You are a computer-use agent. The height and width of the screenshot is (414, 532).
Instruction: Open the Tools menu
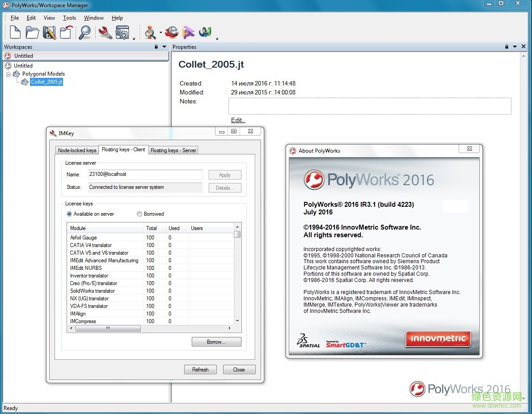click(69, 18)
